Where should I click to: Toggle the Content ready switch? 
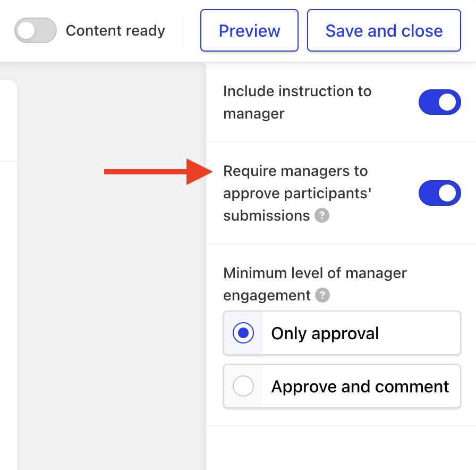click(x=36, y=30)
